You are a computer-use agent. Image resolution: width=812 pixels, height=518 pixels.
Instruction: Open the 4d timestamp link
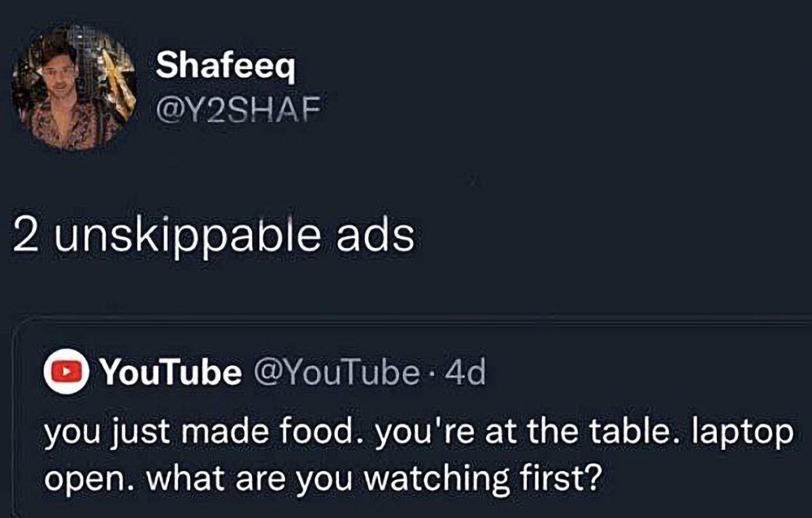pyautogui.click(x=468, y=374)
